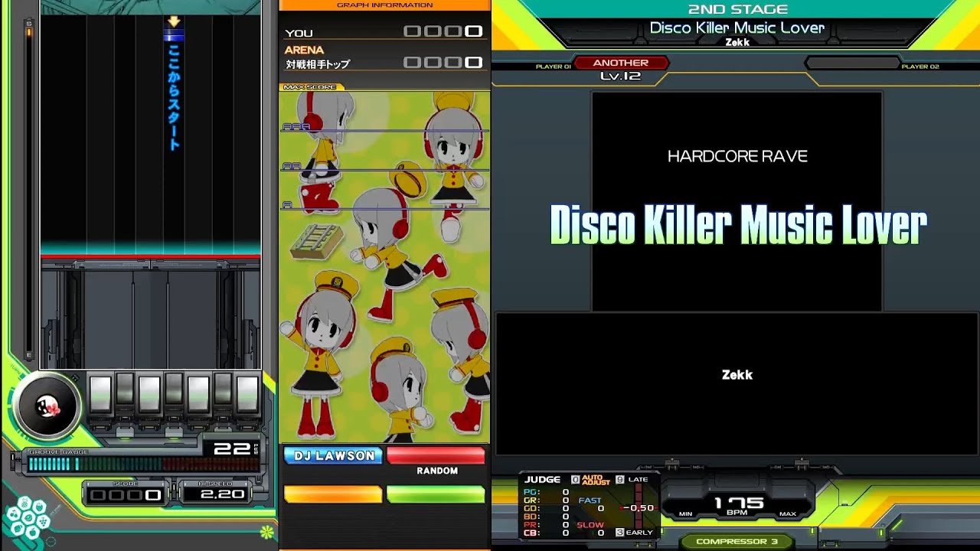Tap the third key, the second white key

(149, 395)
